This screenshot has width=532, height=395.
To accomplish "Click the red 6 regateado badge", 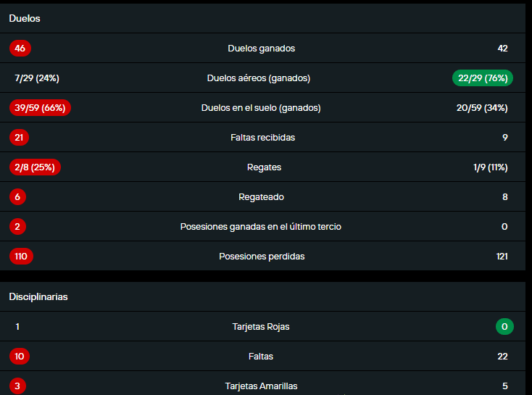I will [x=17, y=197].
